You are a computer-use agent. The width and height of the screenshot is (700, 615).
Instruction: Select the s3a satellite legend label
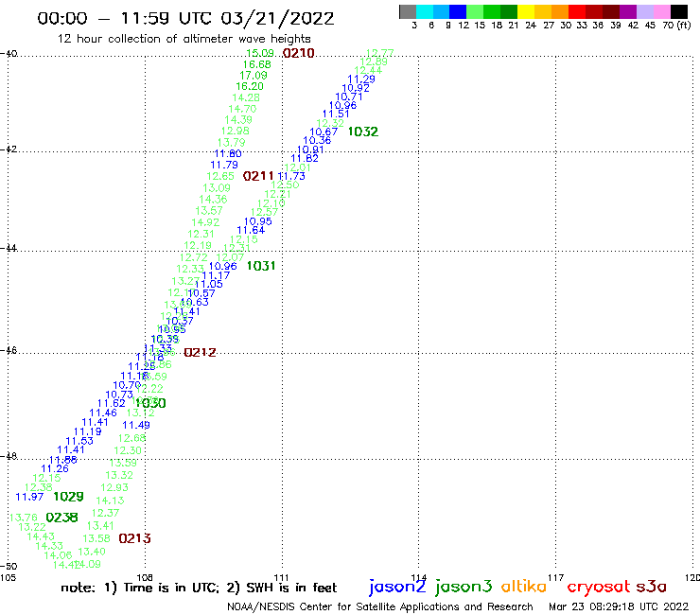652,587
